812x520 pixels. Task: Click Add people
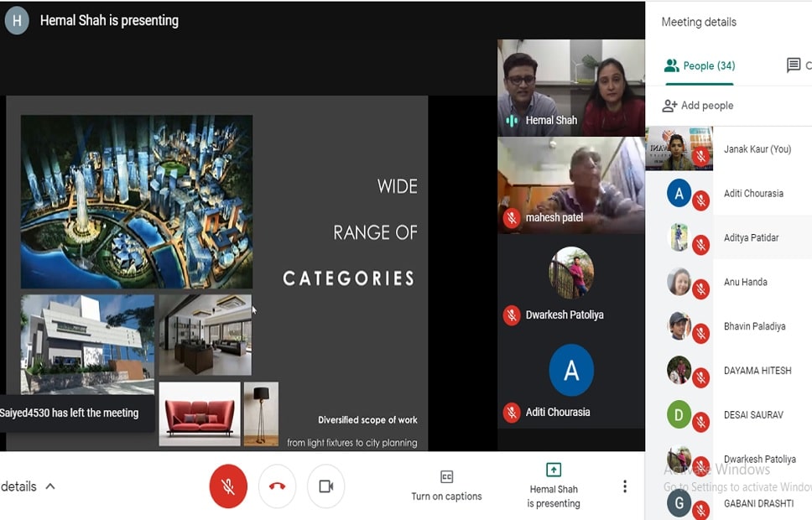click(707, 106)
